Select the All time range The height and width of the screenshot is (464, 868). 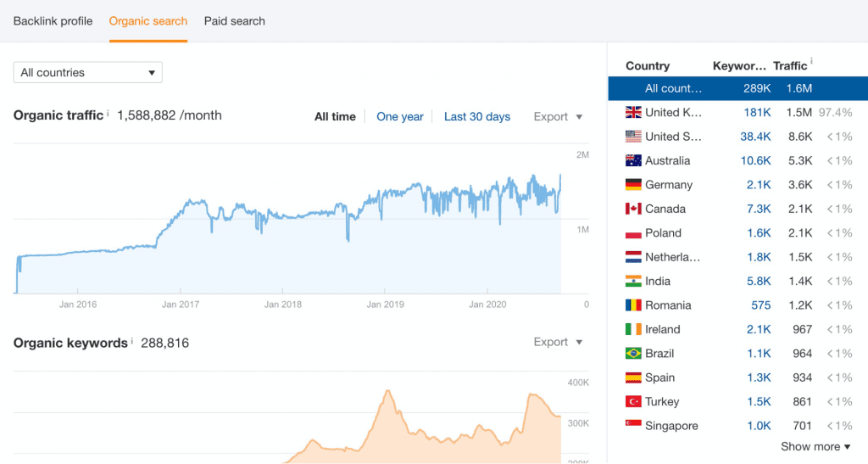click(x=335, y=117)
